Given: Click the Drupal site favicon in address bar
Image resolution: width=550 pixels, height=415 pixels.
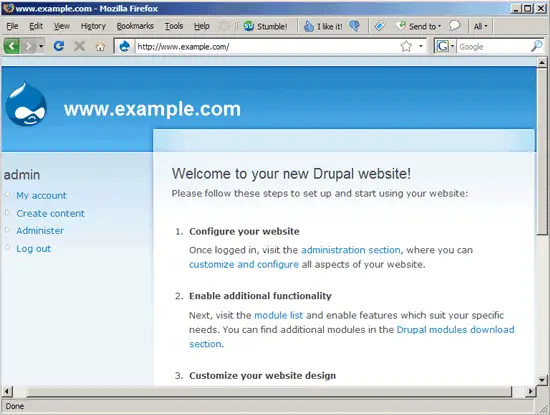Looking at the screenshot, I should tap(125, 46).
